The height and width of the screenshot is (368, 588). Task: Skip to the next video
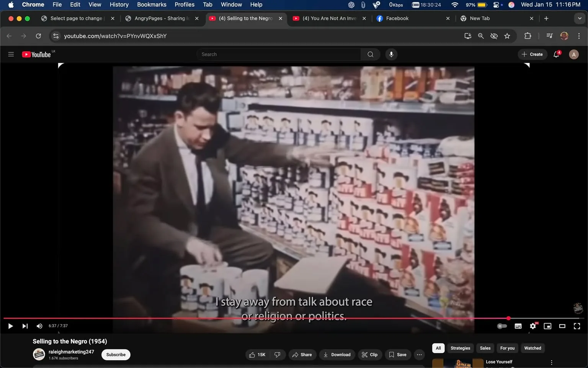[x=25, y=326]
